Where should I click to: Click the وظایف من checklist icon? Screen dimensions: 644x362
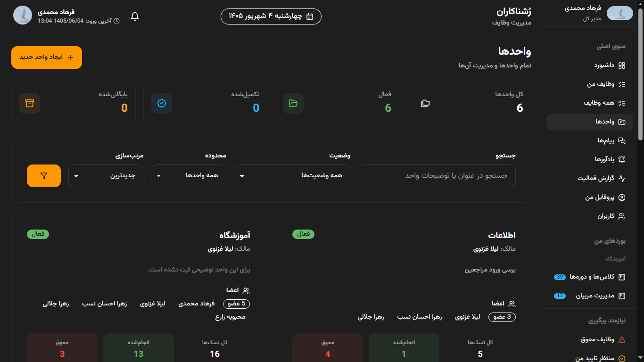point(622,84)
